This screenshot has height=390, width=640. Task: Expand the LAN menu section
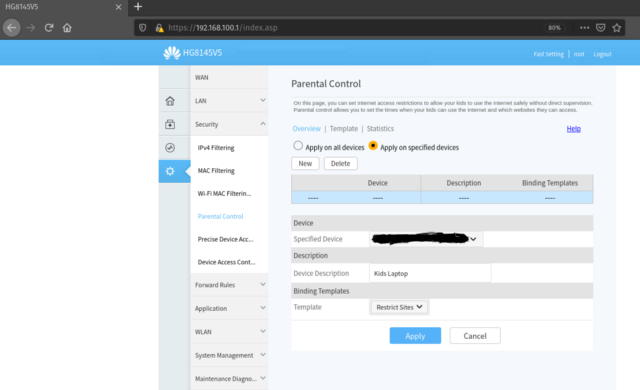pos(229,101)
